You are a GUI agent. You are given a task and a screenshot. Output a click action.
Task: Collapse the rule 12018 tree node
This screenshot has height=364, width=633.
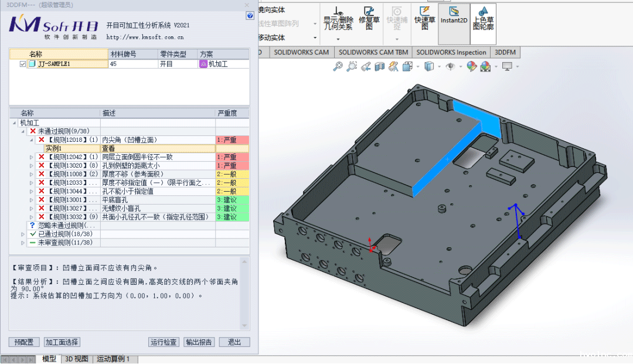[32, 140]
